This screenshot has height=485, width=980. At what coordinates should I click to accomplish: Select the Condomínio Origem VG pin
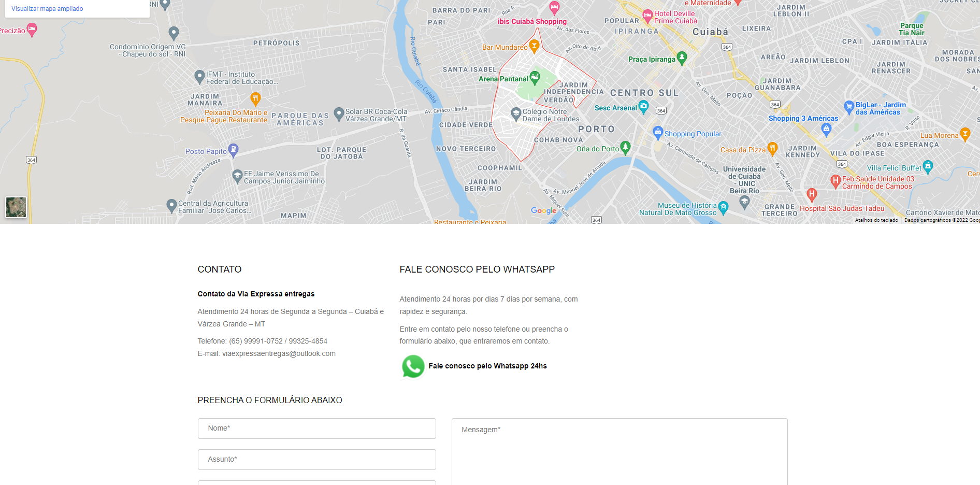(174, 34)
